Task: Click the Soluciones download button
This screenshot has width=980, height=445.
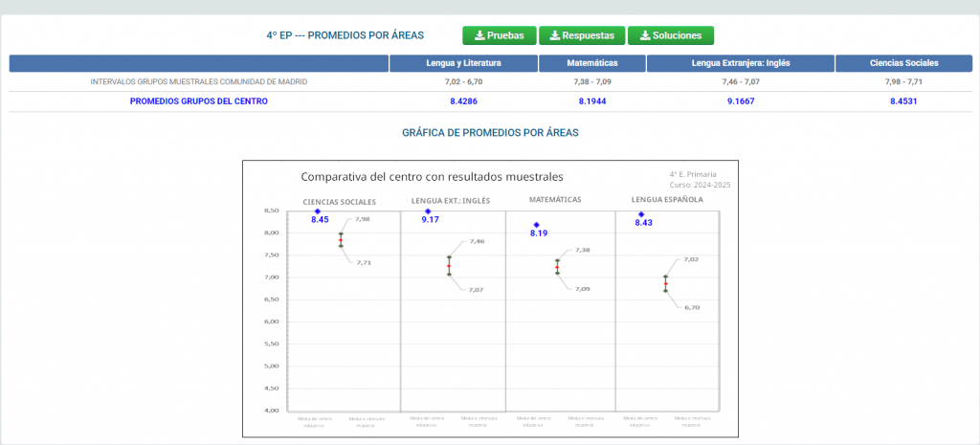Action: pyautogui.click(x=671, y=35)
